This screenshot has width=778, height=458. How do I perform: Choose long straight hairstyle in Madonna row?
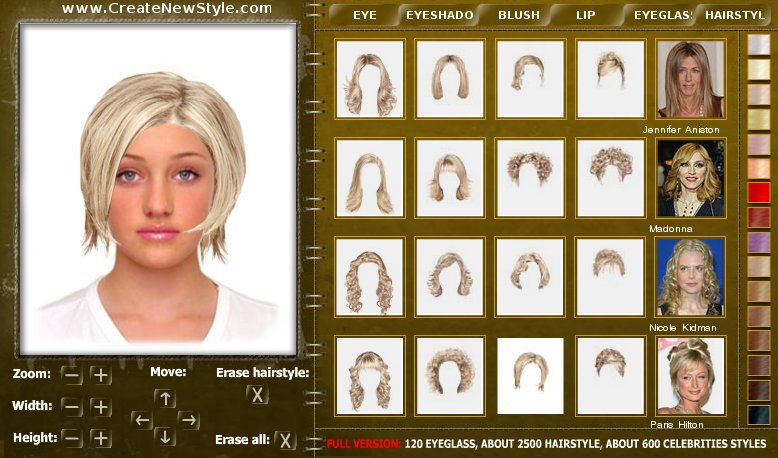370,178
